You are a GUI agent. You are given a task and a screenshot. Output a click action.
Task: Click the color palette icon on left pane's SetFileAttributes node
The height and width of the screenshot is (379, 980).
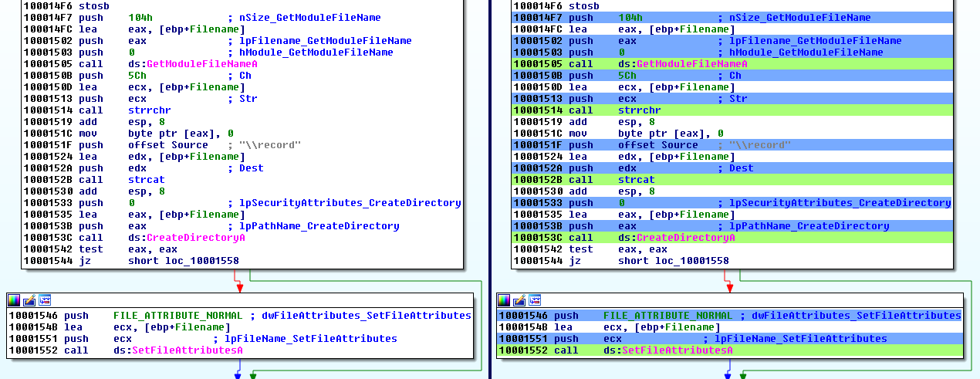coord(14,299)
